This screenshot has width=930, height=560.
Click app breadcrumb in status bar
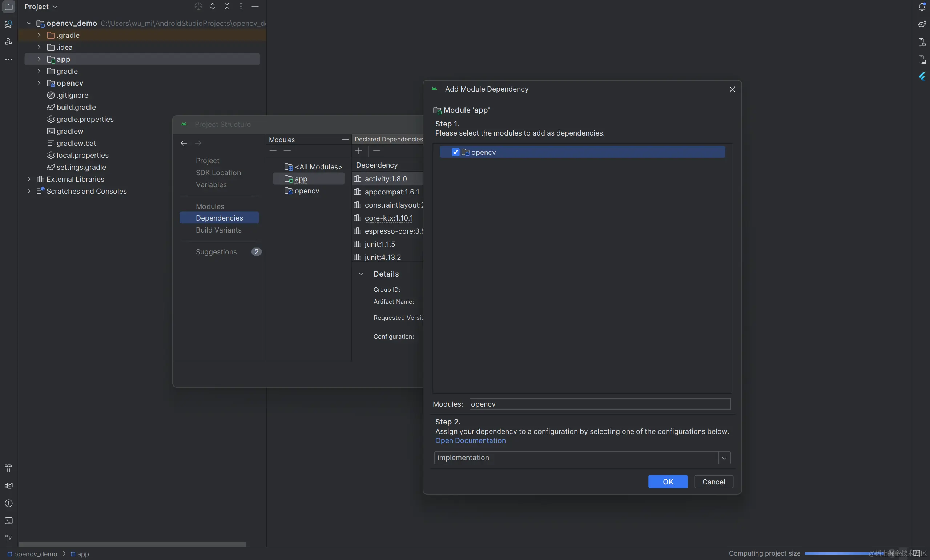tap(80, 554)
